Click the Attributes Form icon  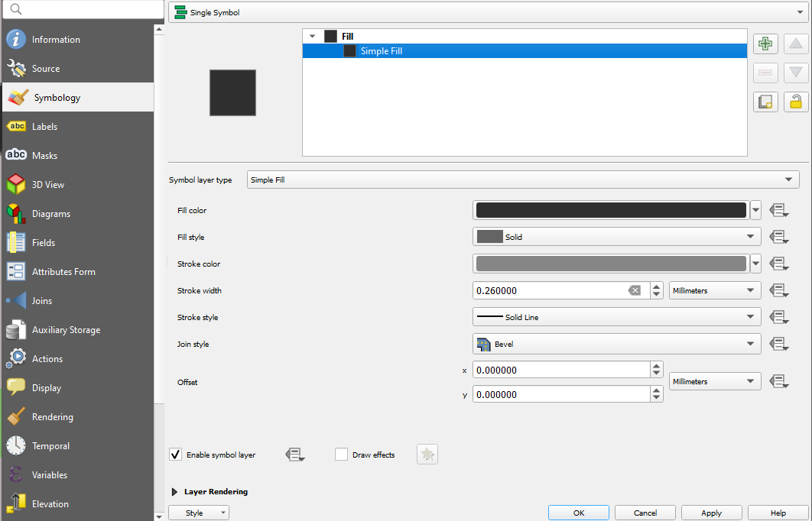tap(16, 272)
